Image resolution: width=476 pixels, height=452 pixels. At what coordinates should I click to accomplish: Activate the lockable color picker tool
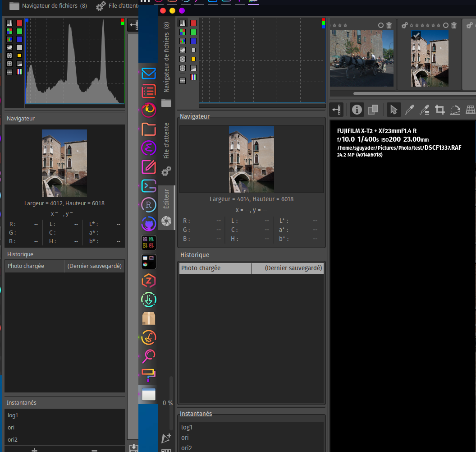425,110
